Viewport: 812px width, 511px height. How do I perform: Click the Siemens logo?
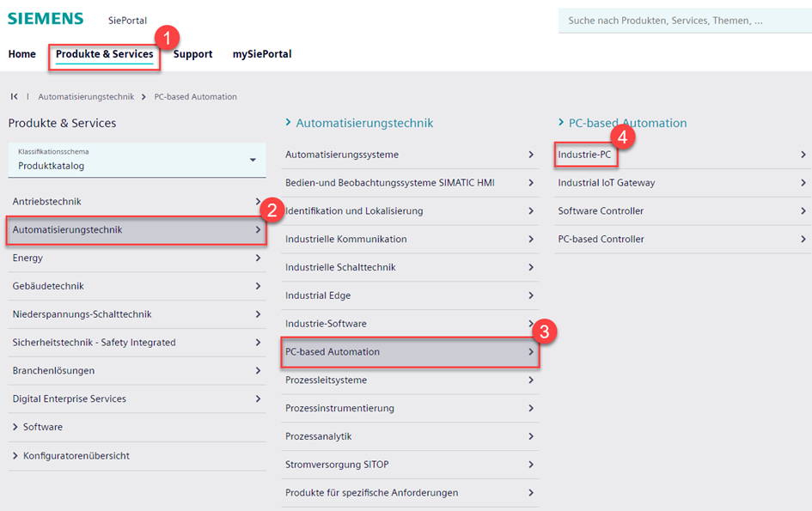46,19
